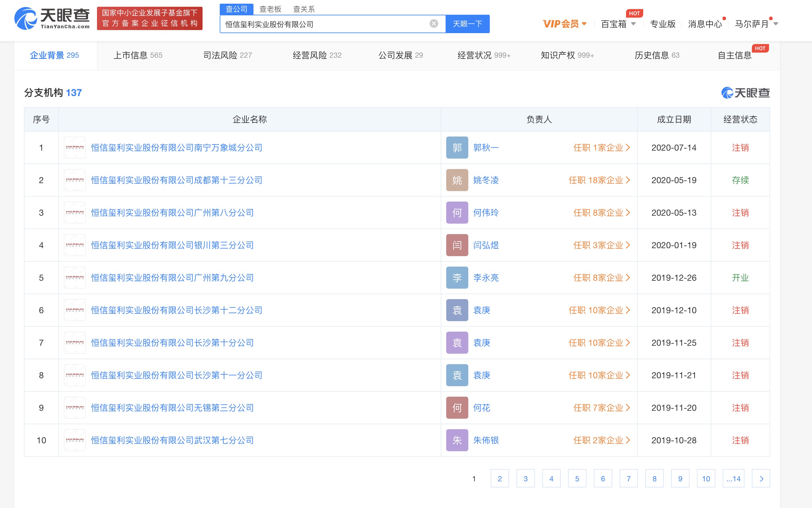Screen dimensions: 812x508
Task: Click company logo thumbnail in row 10
Action: [x=75, y=440]
